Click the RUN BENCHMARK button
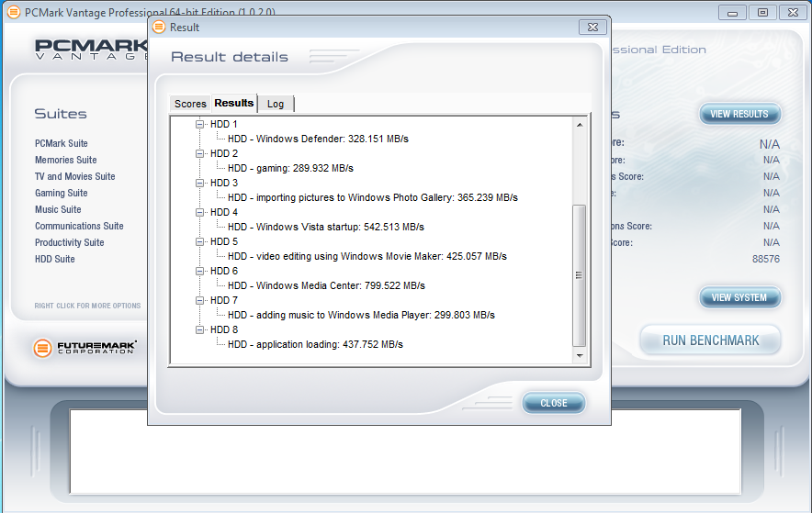Screen dimensions: 812x513 click(x=711, y=340)
